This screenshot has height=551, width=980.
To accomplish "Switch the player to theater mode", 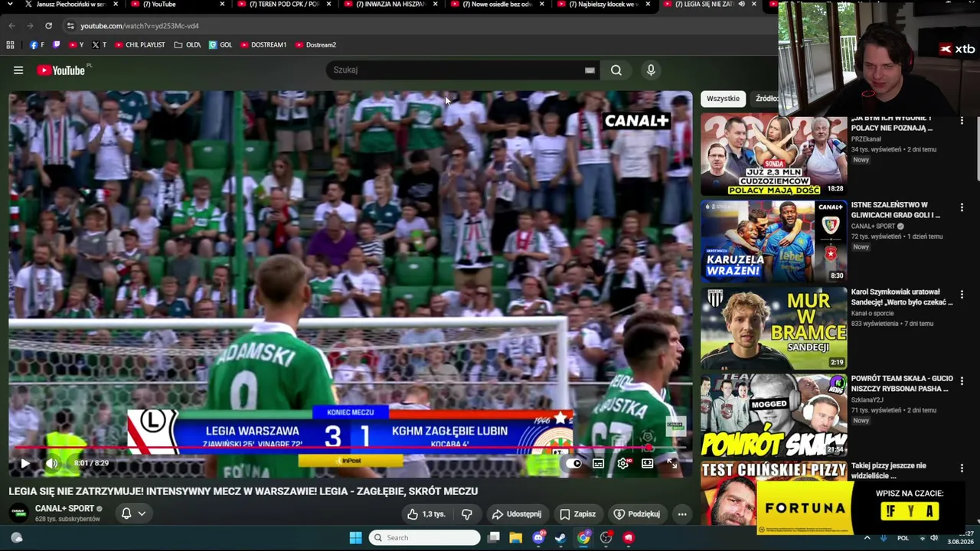I will (648, 463).
